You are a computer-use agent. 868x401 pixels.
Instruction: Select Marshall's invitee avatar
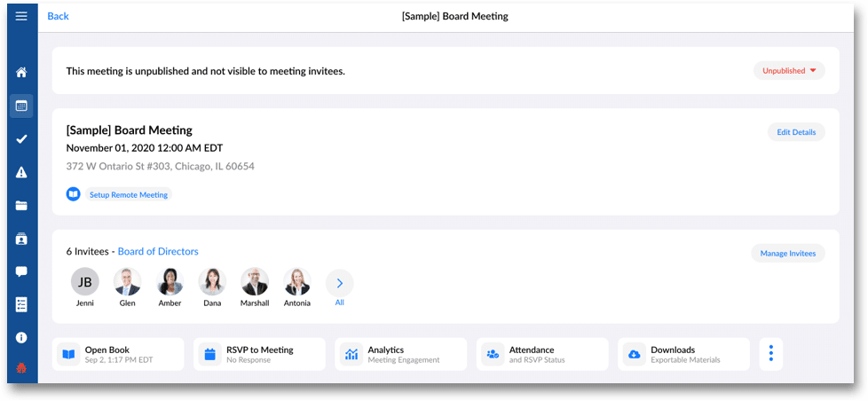(255, 282)
